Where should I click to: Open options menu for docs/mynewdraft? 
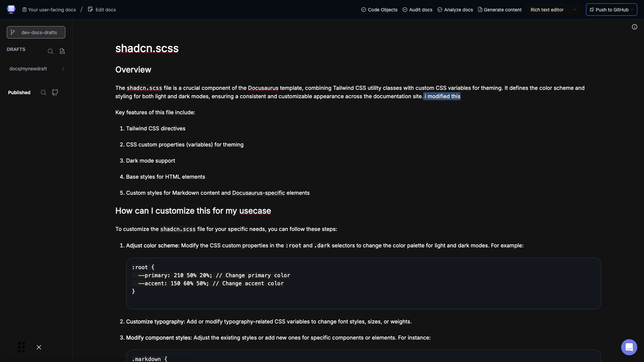63,69
